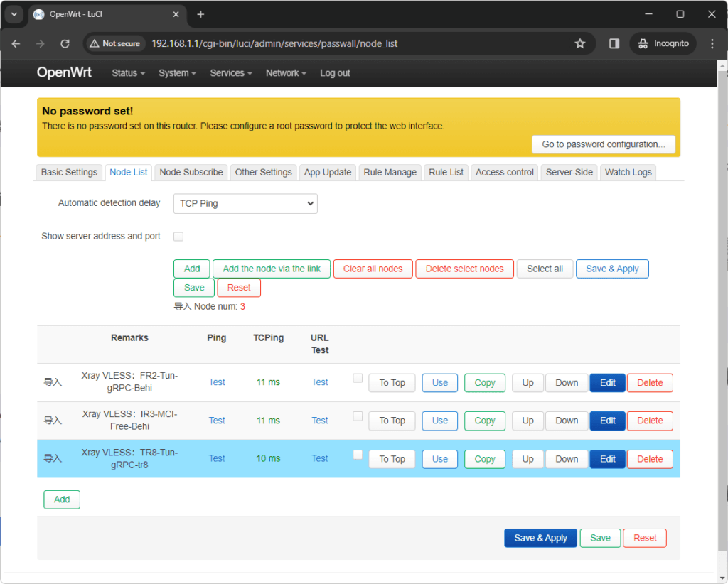This screenshot has width=728, height=584.
Task: Open the tab search chevron
Action: (x=14, y=14)
